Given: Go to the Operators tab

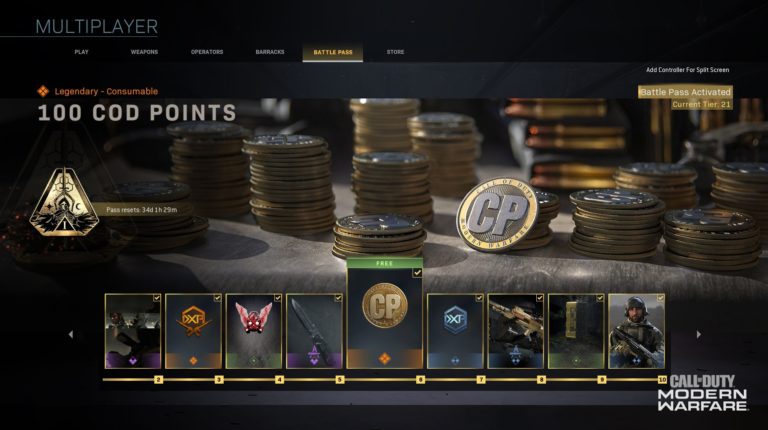Looking at the screenshot, I should [207, 52].
